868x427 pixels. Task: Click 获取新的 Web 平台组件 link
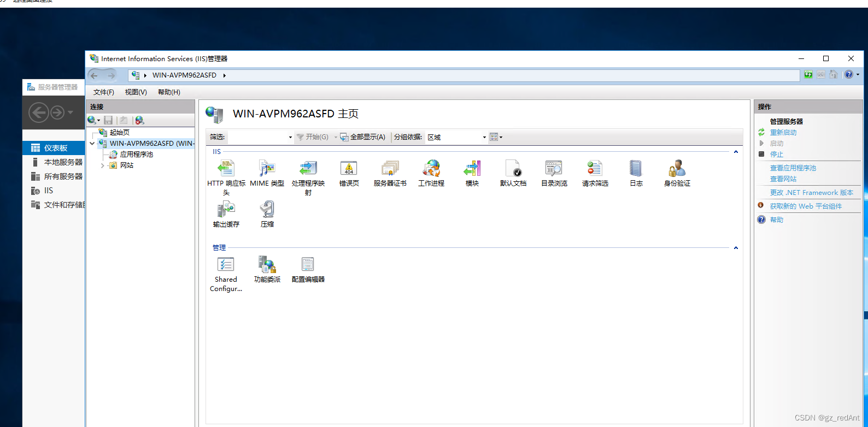tap(806, 206)
